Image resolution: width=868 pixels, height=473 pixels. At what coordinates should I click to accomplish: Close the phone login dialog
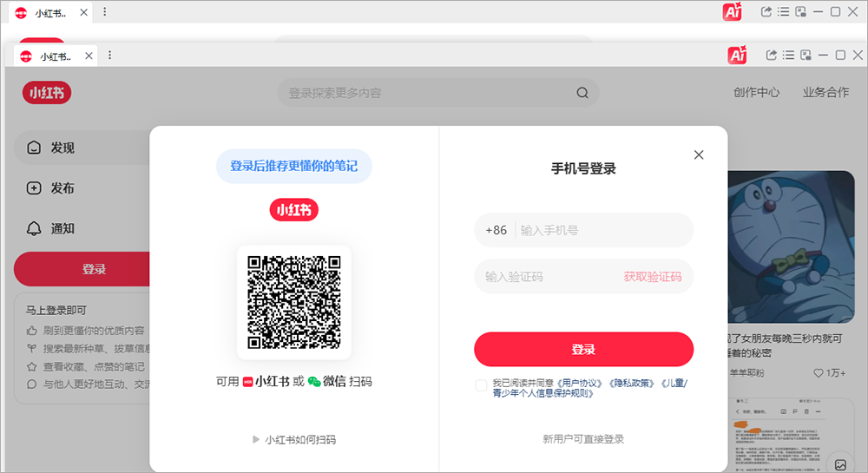click(x=699, y=155)
